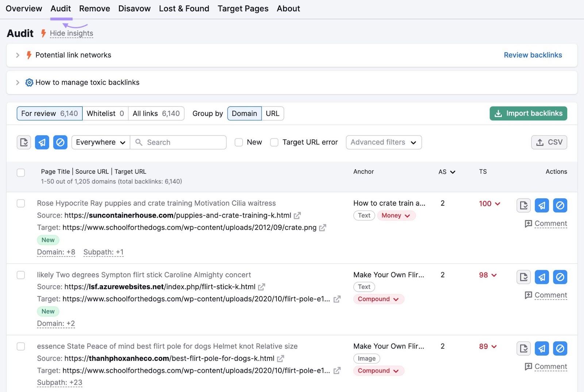Viewport: 584px width, 392px height.
Task: Enable the Target URL error filter
Action: (274, 142)
